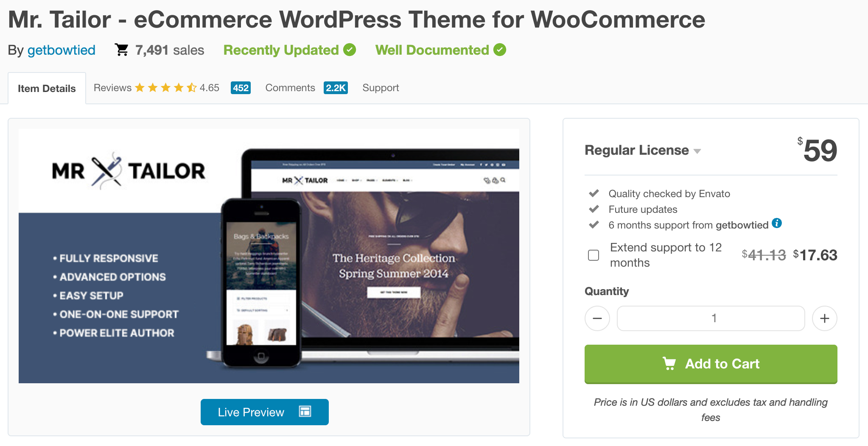This screenshot has width=868, height=446.
Task: Click the 4.65 rating value
Action: (x=210, y=88)
